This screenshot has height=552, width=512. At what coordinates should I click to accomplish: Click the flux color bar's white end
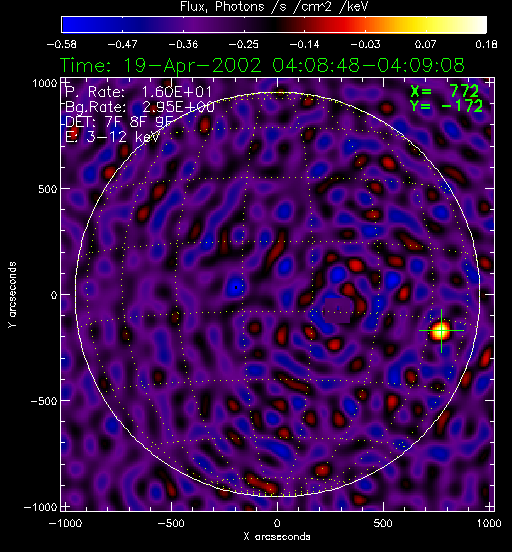[476, 25]
